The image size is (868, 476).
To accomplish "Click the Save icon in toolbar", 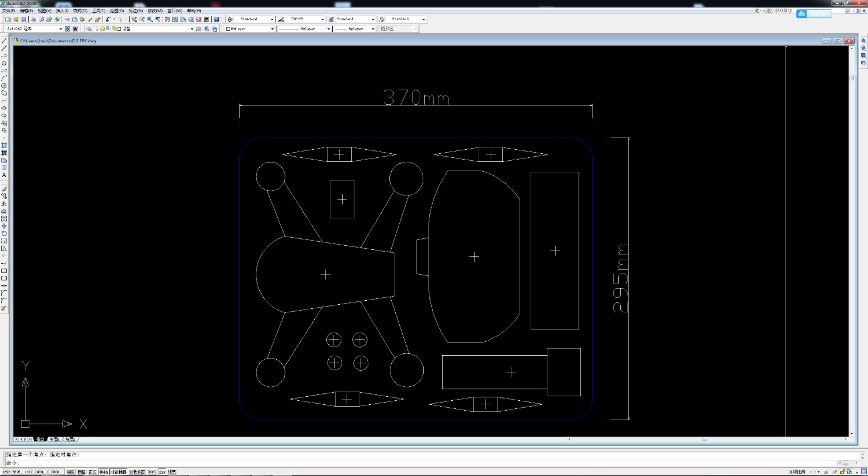I will [24, 19].
